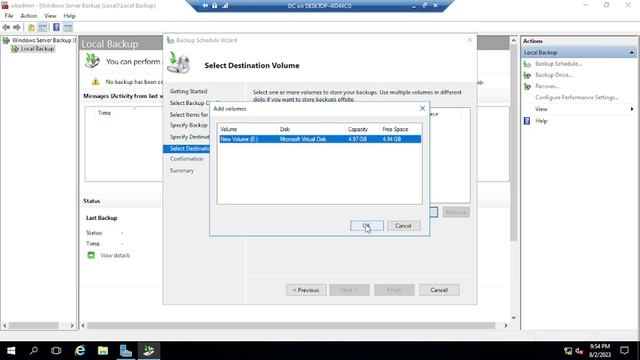Click the Capacity column header

(362, 129)
